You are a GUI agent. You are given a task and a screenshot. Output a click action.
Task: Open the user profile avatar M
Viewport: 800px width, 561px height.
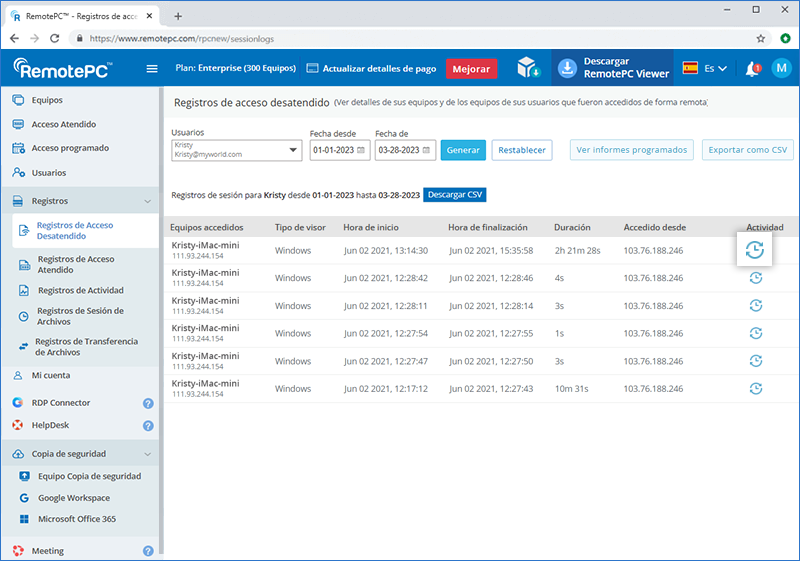780,69
